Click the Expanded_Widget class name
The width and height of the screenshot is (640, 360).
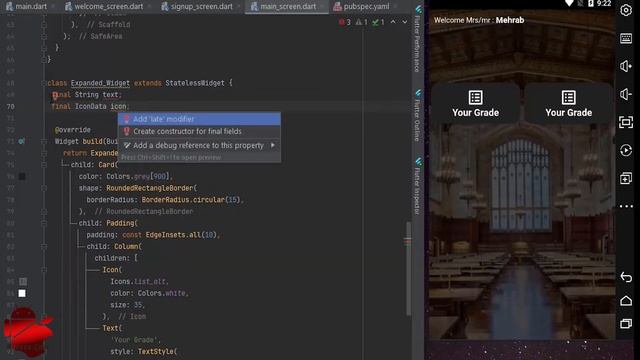tap(100, 83)
